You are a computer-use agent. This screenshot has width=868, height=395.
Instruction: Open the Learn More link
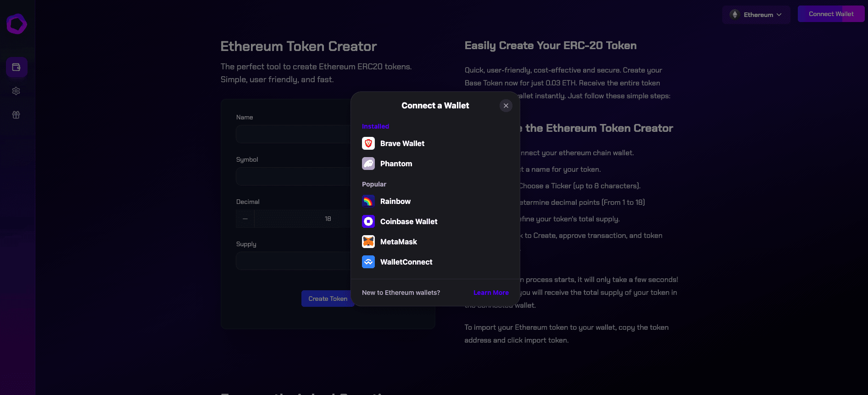(x=491, y=293)
